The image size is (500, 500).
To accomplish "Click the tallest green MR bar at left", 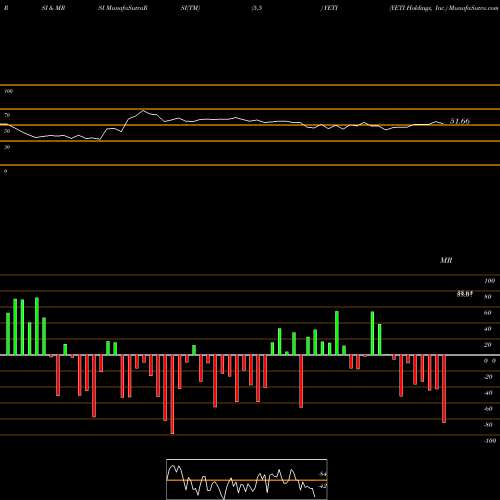I will 37,326.
